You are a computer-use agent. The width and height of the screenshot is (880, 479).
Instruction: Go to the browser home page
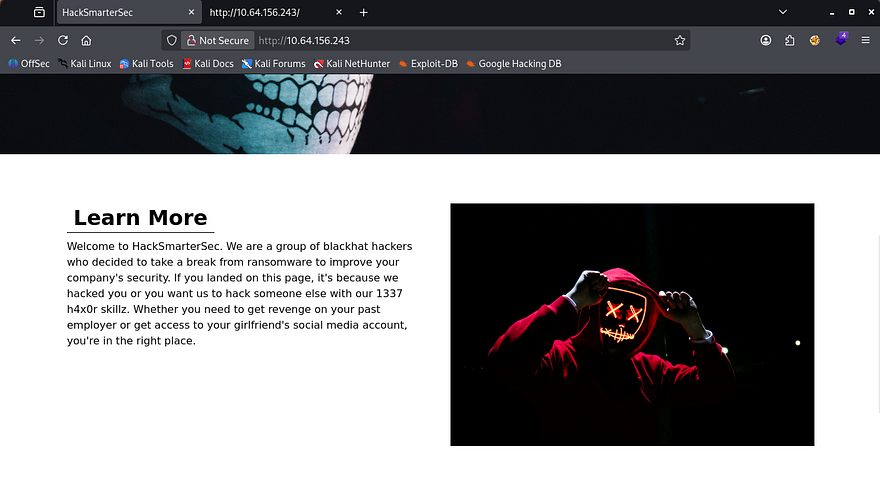(87, 40)
